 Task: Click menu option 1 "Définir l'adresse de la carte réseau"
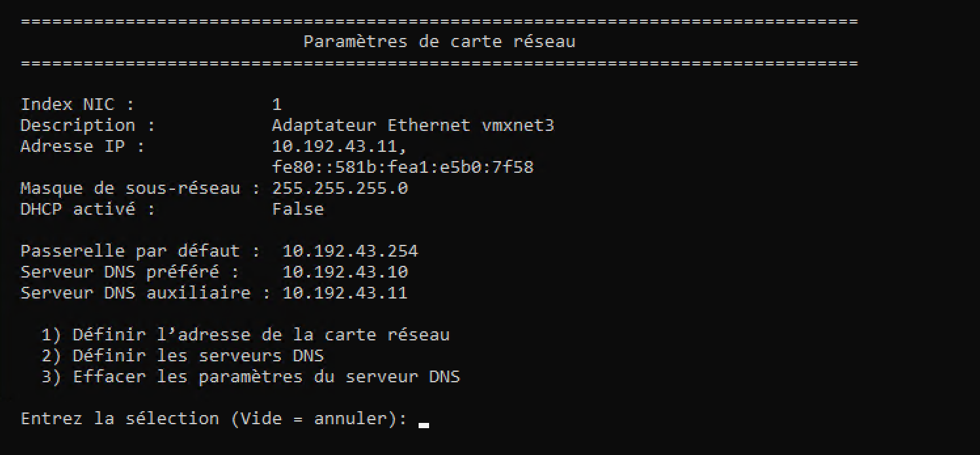coord(246,335)
